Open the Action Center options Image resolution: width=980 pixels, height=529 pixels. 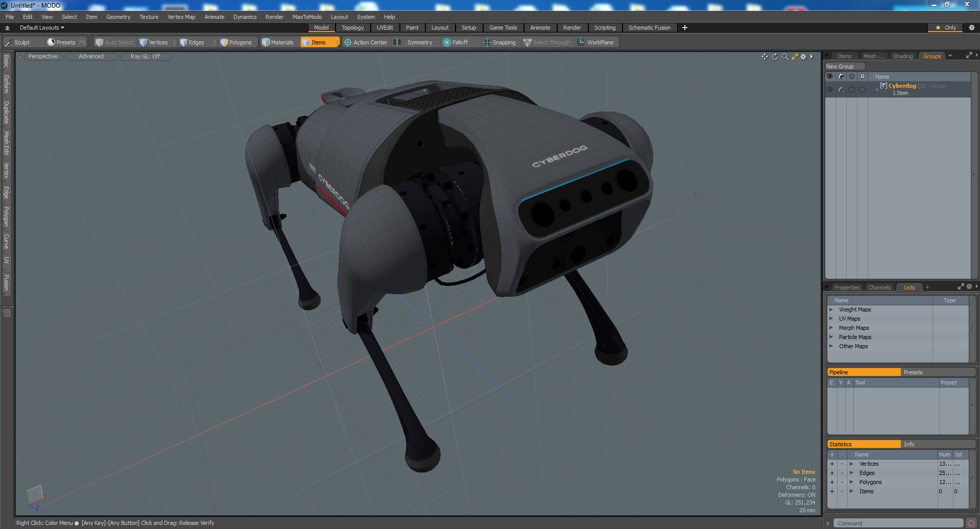[366, 42]
